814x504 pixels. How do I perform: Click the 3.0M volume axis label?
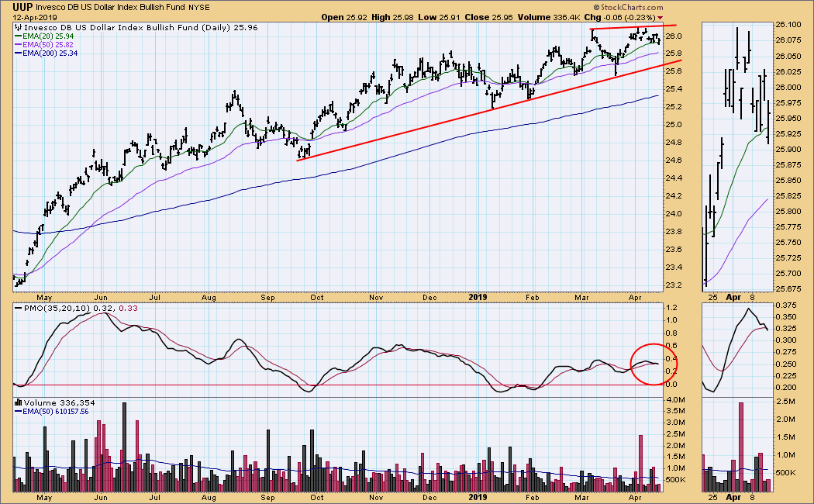[x=675, y=423]
